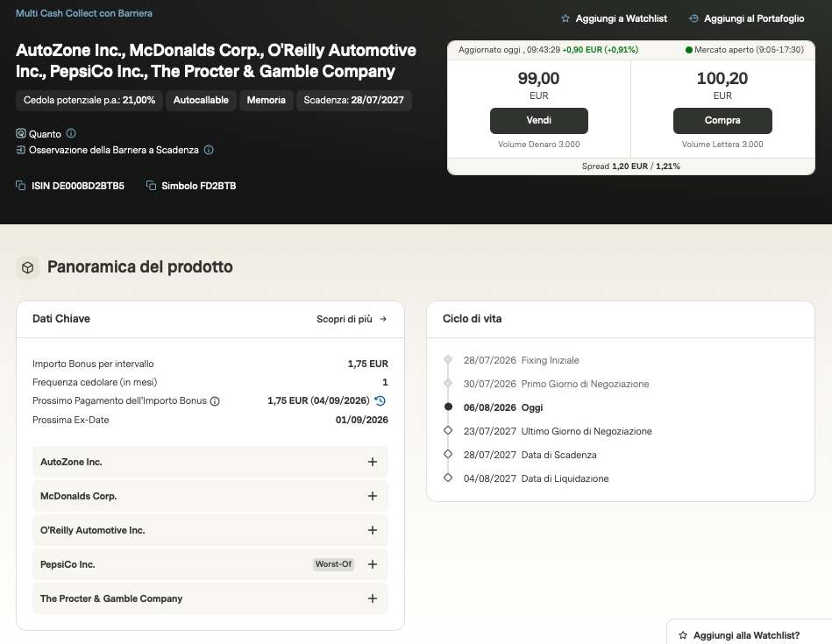Open info icon beside Osservazione della Barriera
832x644 pixels.
[x=209, y=150]
